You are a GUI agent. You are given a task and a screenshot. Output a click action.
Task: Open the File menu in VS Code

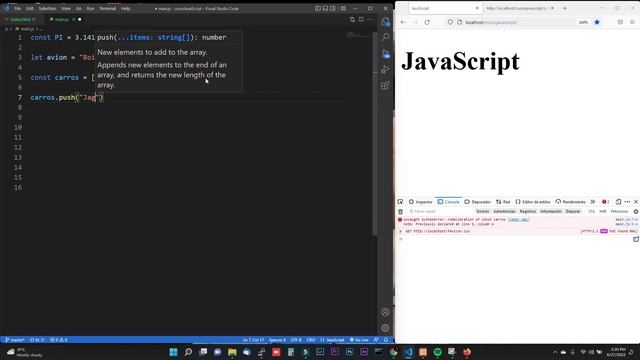click(x=18, y=8)
